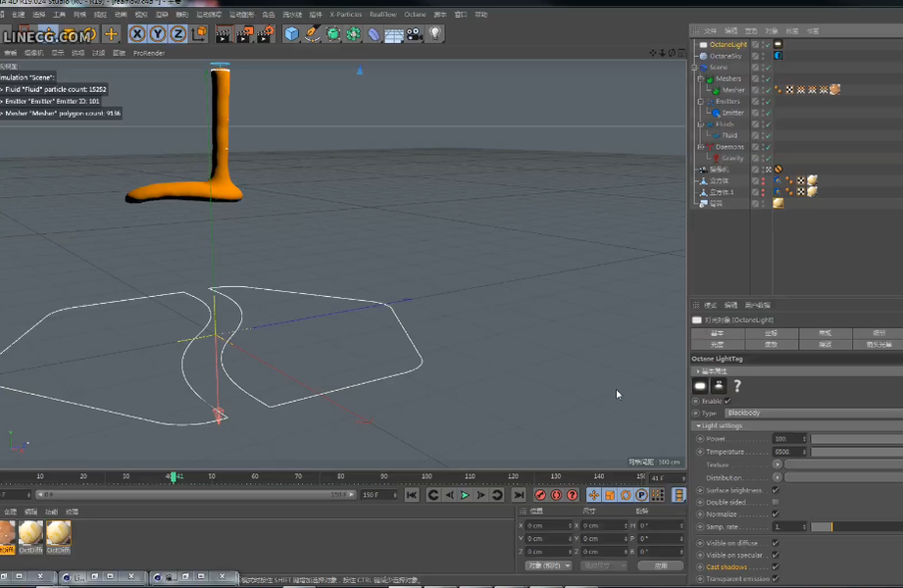
Task: Toggle the Cast shadows checkbox
Action: [776, 567]
